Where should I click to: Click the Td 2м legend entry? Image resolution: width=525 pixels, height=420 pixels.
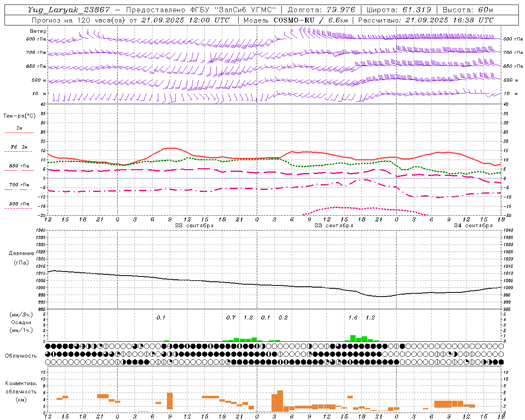point(19,147)
